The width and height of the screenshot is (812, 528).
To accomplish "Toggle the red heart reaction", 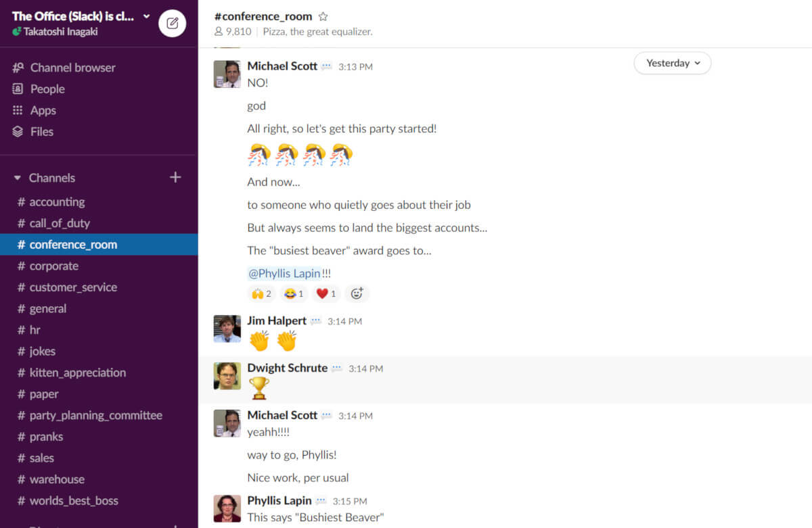I will point(326,293).
